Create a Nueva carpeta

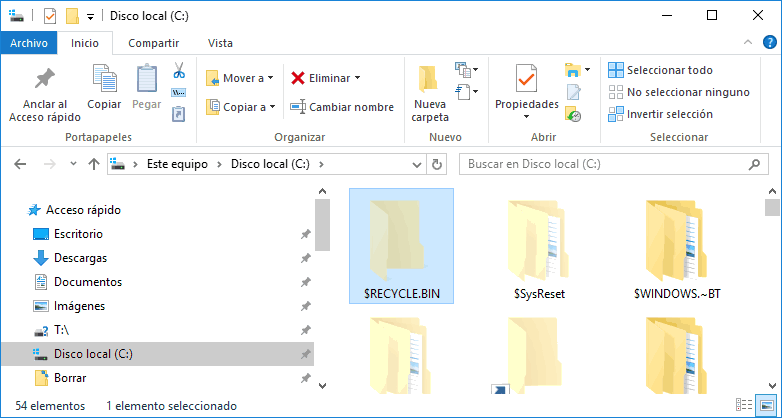pos(430,94)
